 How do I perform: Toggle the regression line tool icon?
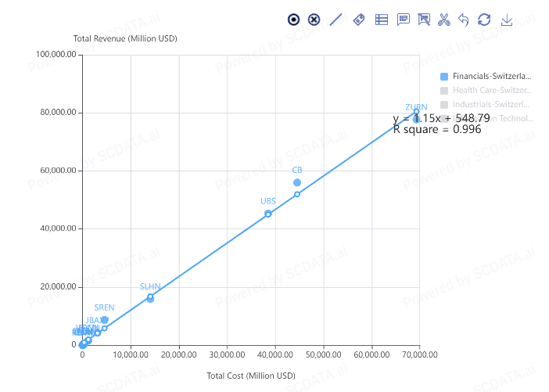(336, 20)
